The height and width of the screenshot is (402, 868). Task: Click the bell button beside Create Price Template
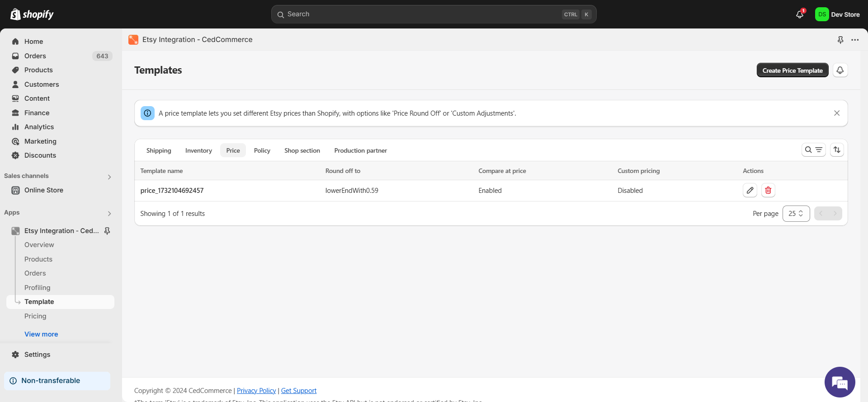(x=840, y=70)
